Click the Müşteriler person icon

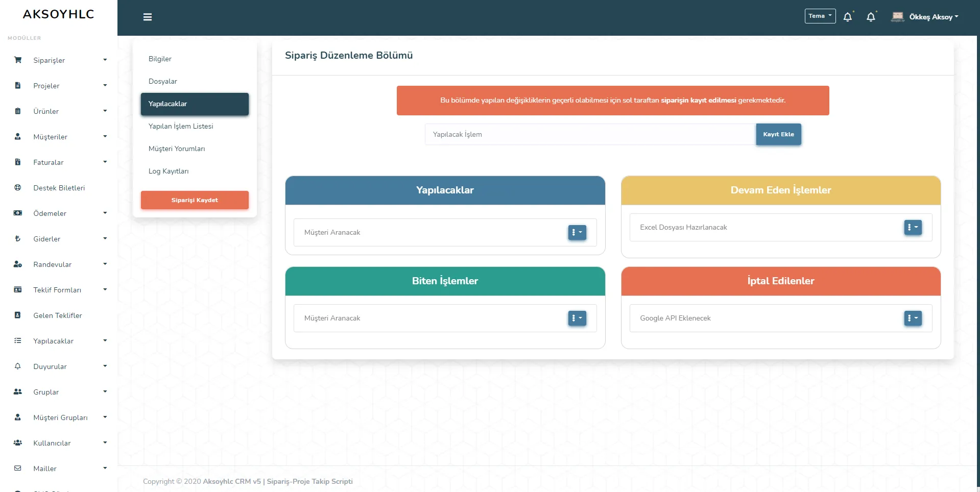tap(18, 136)
